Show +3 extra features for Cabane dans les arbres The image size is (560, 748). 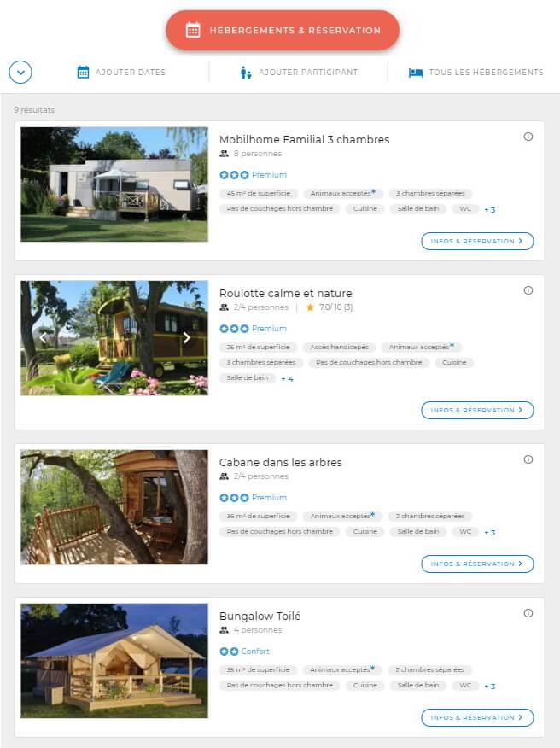[x=490, y=532]
